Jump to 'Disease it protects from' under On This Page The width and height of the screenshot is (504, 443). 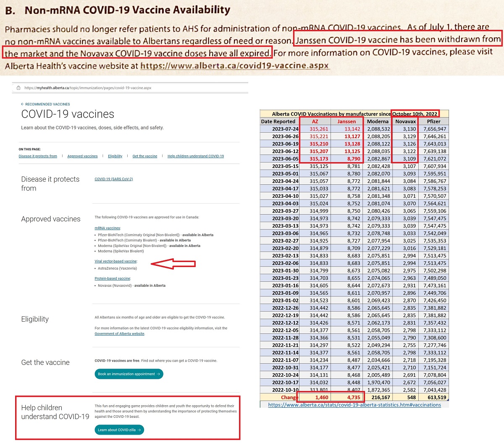point(38,156)
